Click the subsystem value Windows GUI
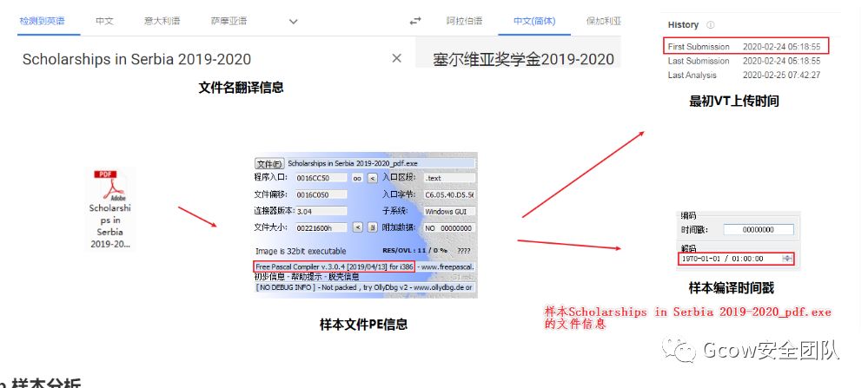The width and height of the screenshot is (868, 388). [449, 212]
